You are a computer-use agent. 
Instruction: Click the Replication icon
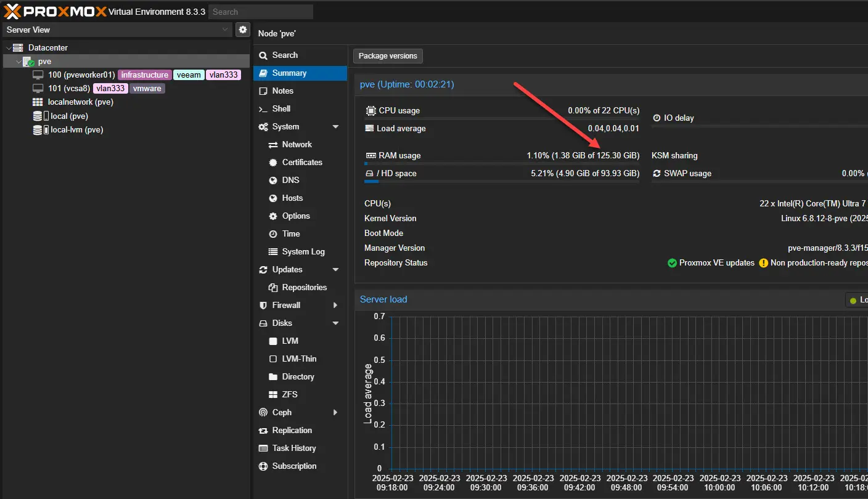tap(263, 431)
